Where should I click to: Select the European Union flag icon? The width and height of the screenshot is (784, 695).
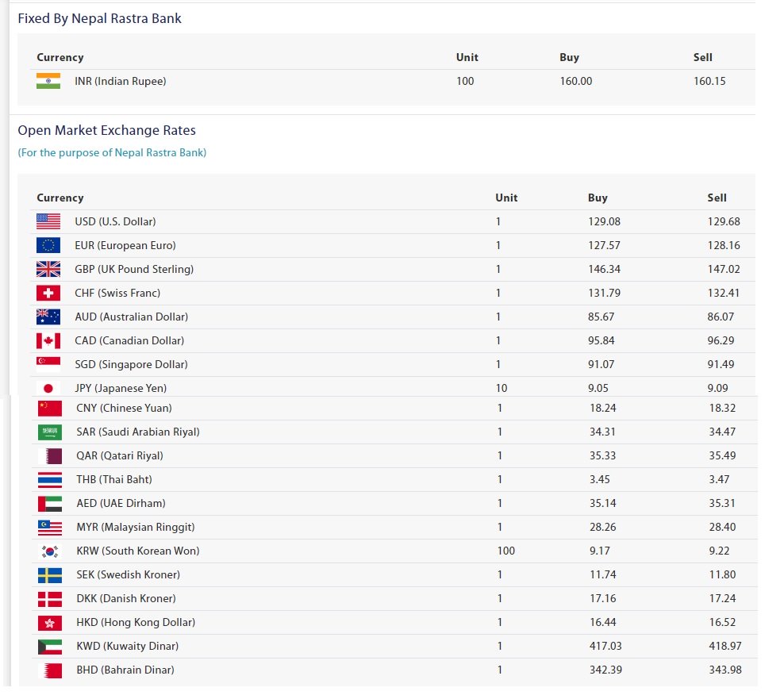click(48, 245)
